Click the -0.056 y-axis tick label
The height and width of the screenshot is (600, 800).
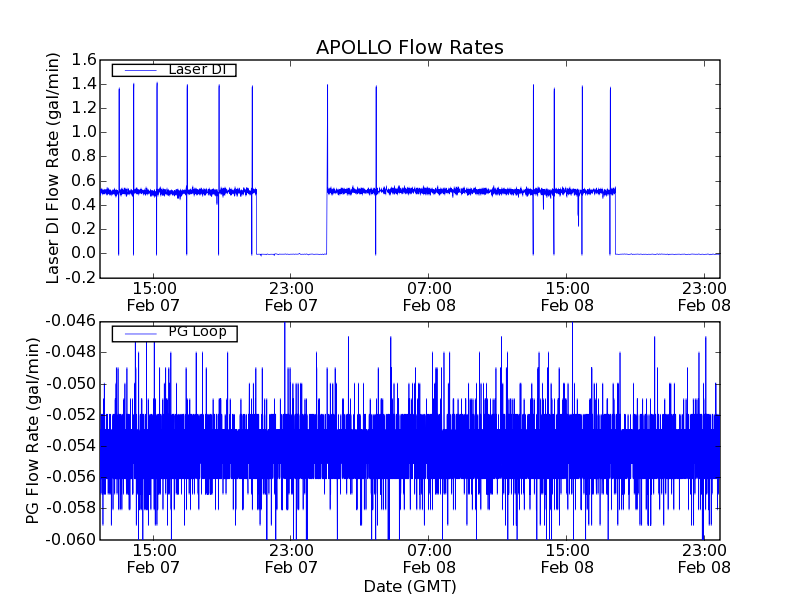point(71,477)
